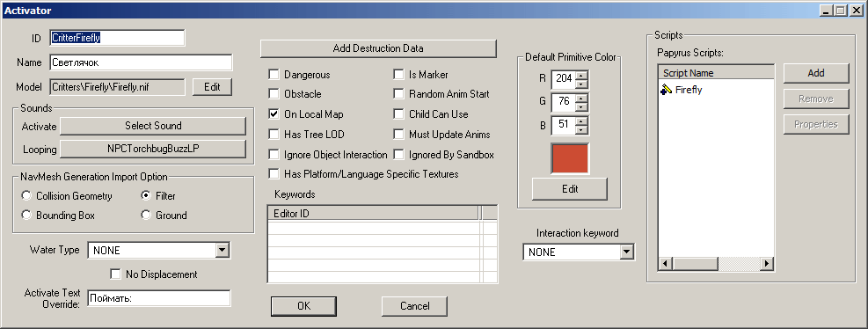
Task: Increase the R color value spinner
Action: coord(581,75)
